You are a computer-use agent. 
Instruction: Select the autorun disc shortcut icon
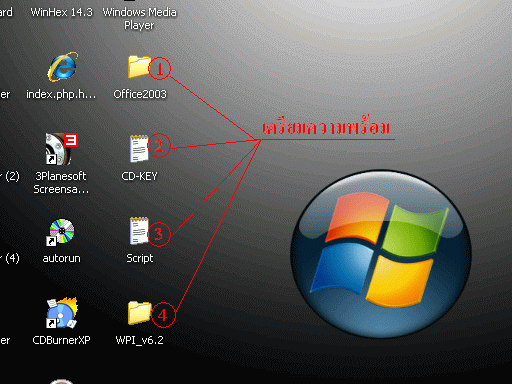(x=61, y=232)
